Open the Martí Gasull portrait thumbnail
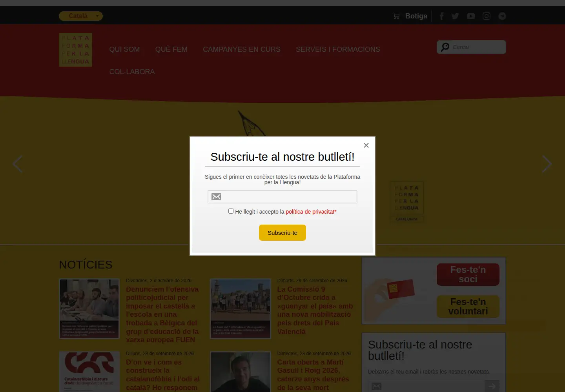565x392 pixels. (241, 372)
